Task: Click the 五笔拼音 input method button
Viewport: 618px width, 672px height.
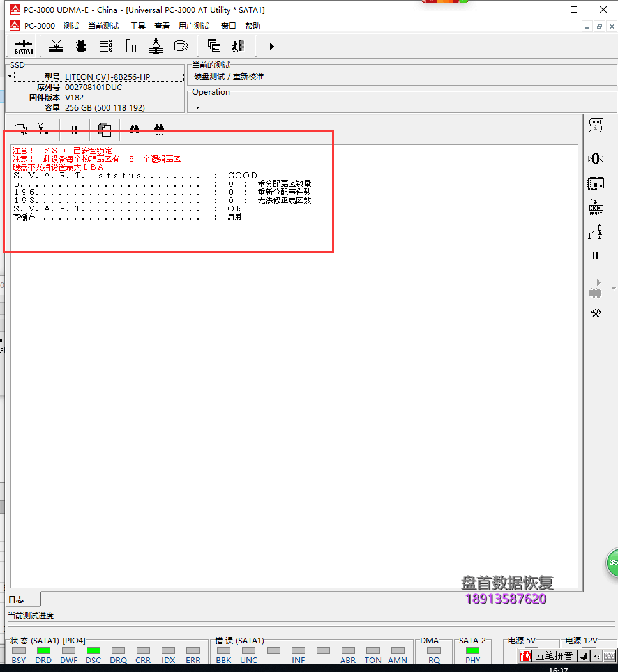Action: point(554,656)
